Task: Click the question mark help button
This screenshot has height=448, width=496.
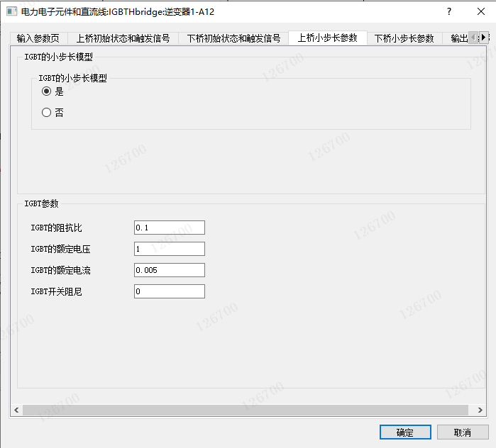Action: (x=448, y=12)
